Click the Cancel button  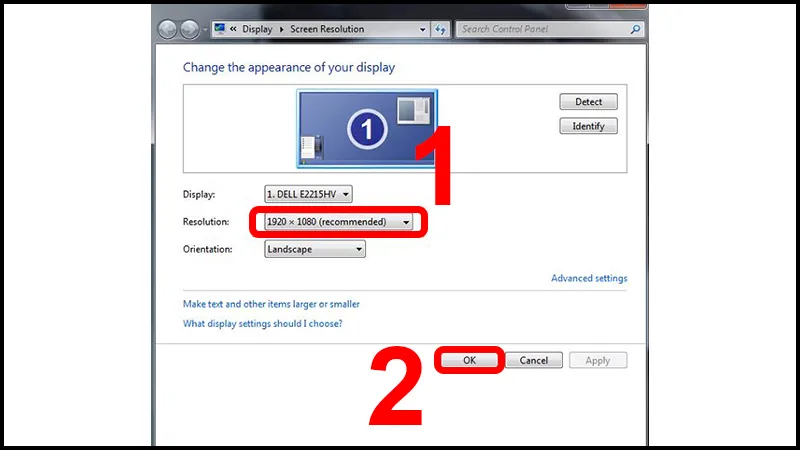pyautogui.click(x=534, y=360)
